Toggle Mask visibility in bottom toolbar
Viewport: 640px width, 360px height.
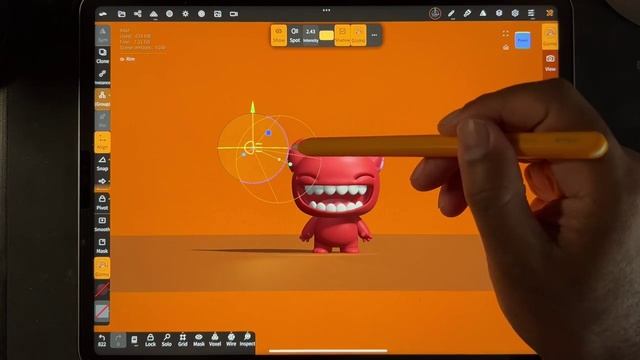pos(199,340)
